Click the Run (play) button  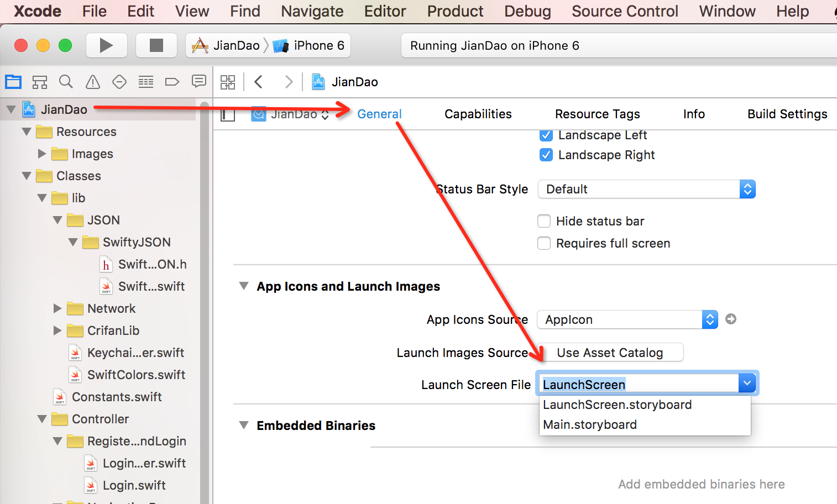point(106,45)
